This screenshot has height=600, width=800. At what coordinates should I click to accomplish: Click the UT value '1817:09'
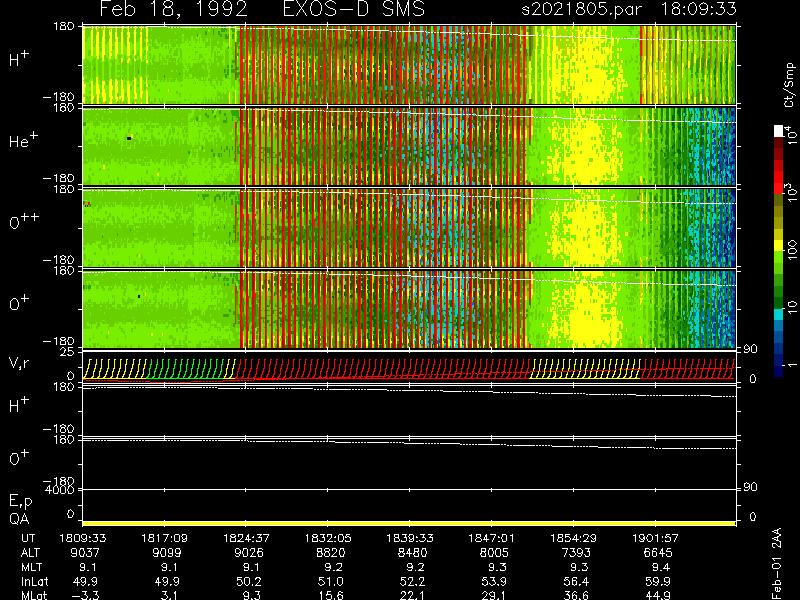(x=164, y=538)
